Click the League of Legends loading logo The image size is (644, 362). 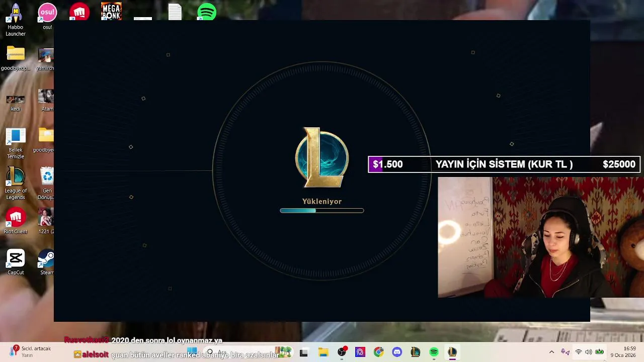[321, 157]
